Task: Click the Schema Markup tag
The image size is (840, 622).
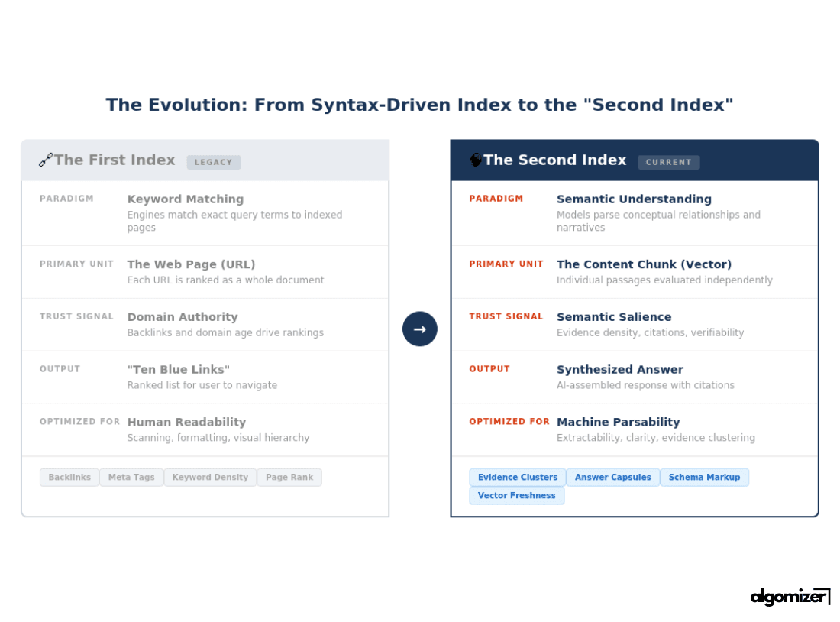Action: (x=705, y=478)
